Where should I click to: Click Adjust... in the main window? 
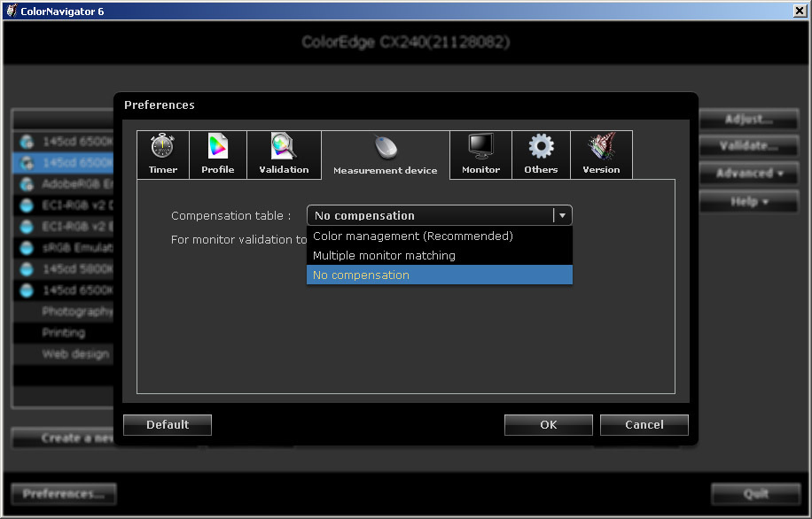(749, 119)
